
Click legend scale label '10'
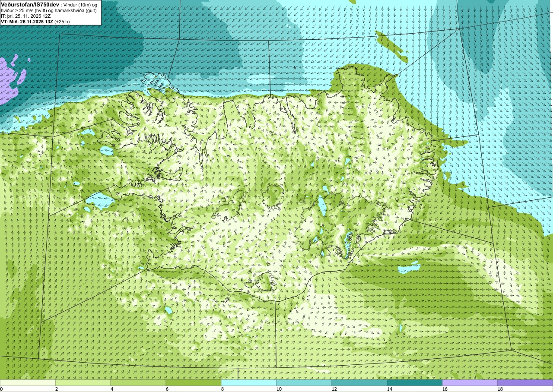point(279,389)
